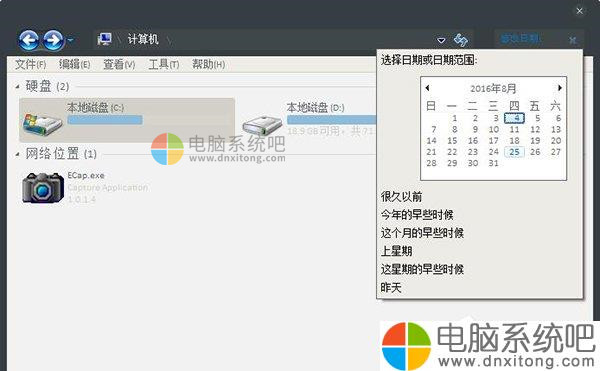Go to next month in calendar

559,88
